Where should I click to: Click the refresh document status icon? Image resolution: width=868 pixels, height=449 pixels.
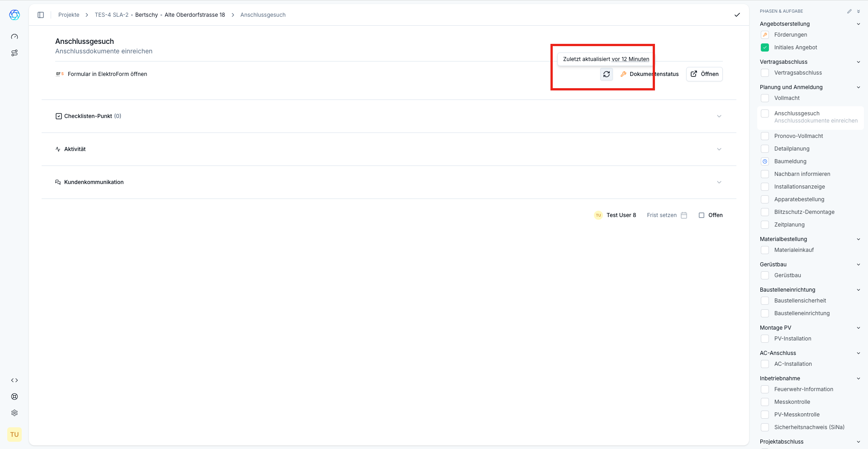[x=606, y=74]
